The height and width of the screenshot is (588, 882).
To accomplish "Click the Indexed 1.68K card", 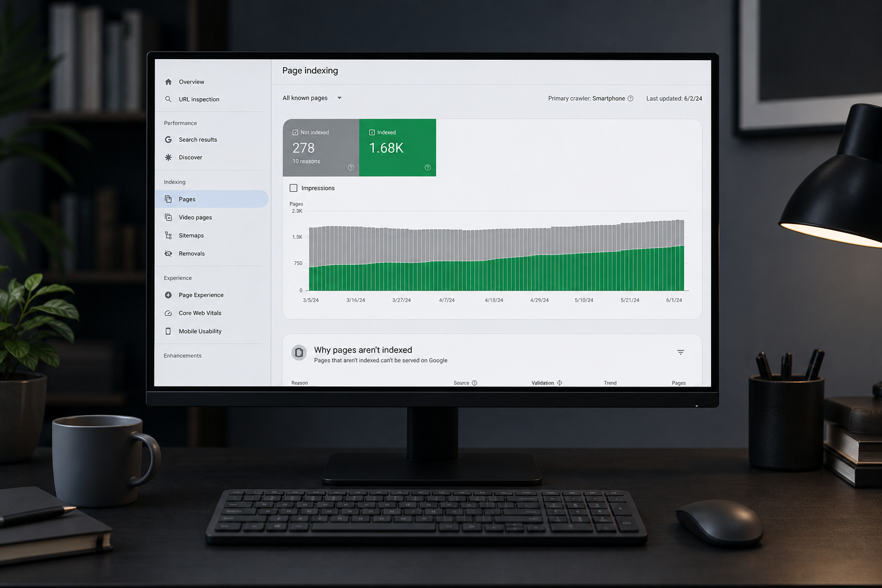I will tap(397, 148).
